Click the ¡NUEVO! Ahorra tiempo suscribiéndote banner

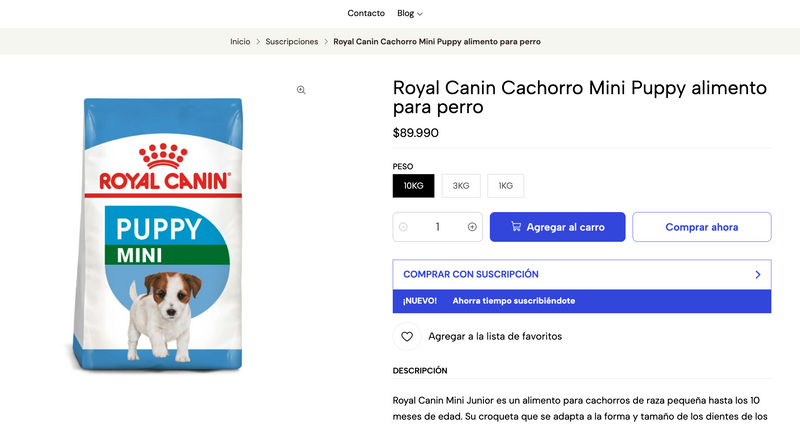coord(582,301)
